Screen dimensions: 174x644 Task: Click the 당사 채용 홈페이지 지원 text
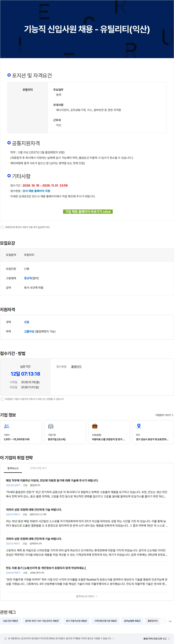tap(36, 191)
